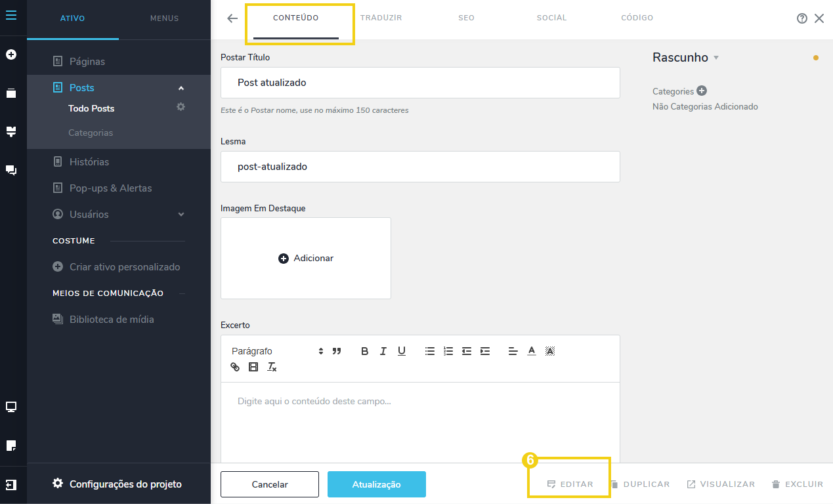Select the Ativo sidebar tab
The width and height of the screenshot is (833, 504).
pyautogui.click(x=72, y=18)
